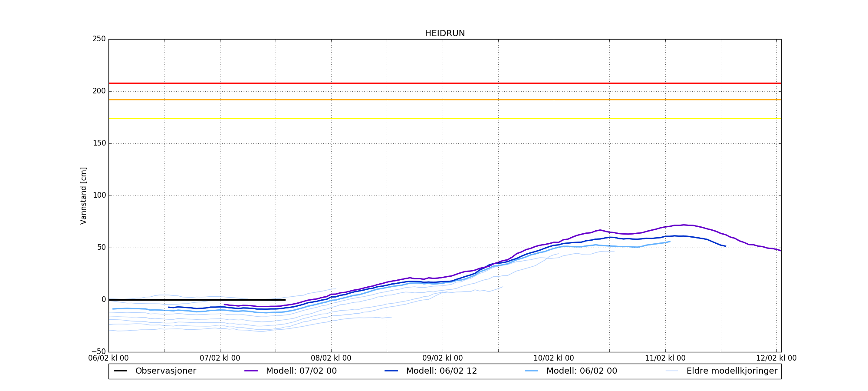Select the Observasjoner legend label
This screenshot has height=391, width=868.
pyautogui.click(x=165, y=371)
